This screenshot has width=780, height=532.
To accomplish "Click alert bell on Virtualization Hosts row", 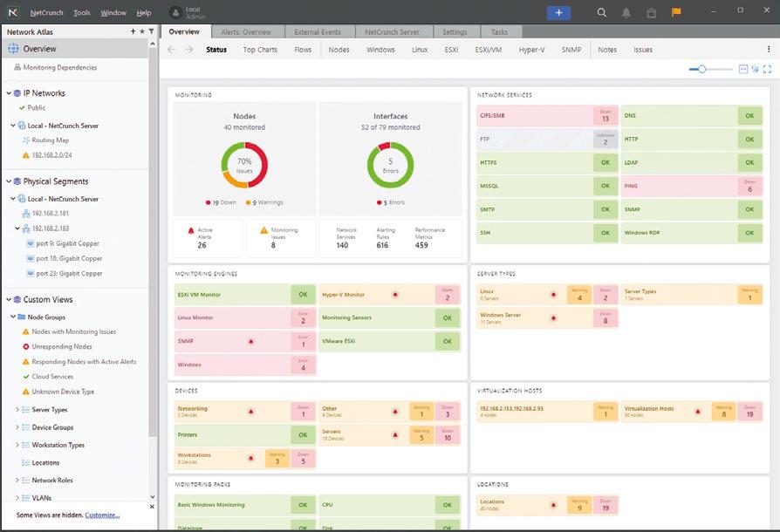I will (x=698, y=412).
